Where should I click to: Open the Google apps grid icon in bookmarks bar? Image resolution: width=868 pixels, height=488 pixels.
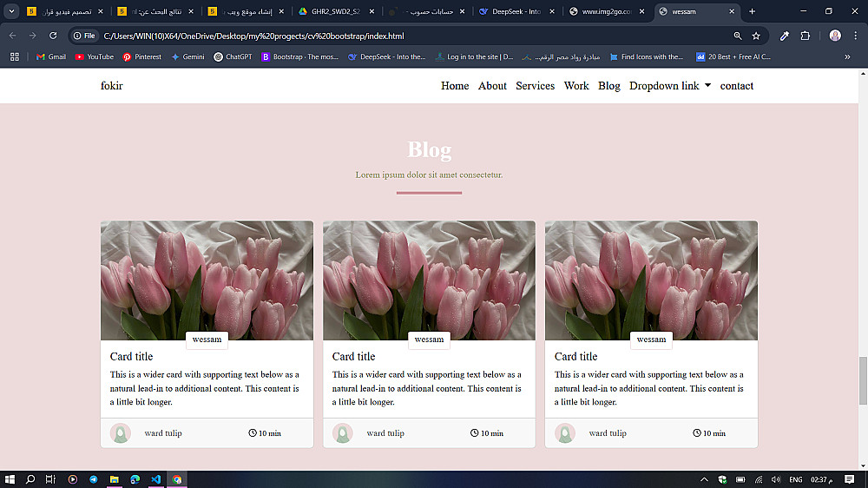pos(15,56)
